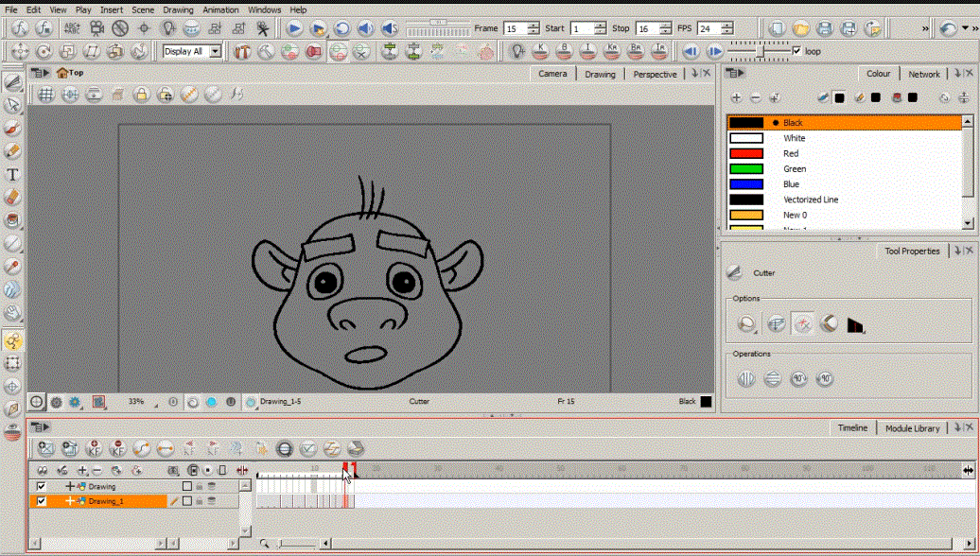Image resolution: width=980 pixels, height=556 pixels.
Task: Expand the Colour panel view menu
Action: coord(736,74)
